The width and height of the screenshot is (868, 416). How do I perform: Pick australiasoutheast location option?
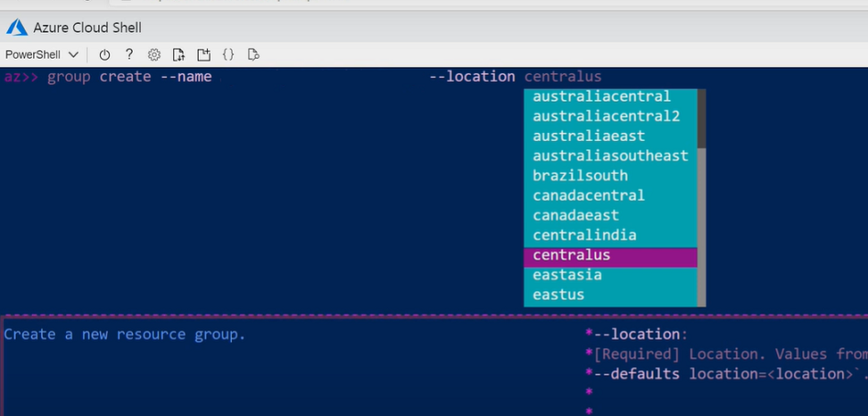610,156
